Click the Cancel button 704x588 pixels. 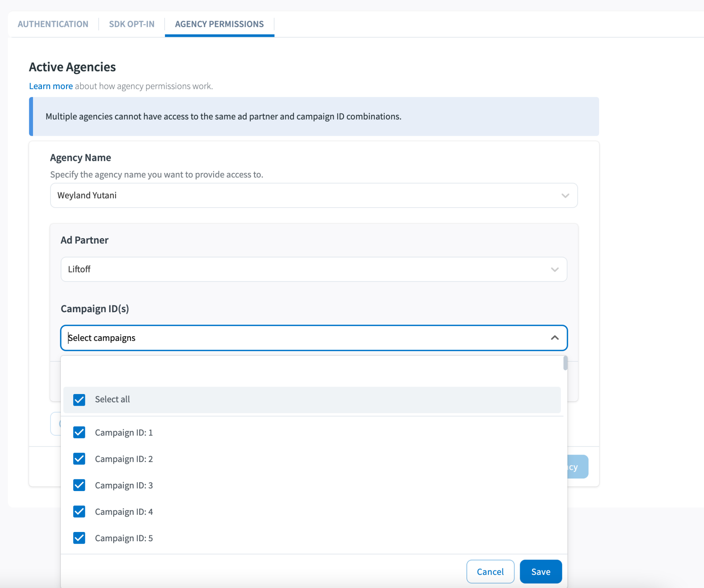(490, 571)
